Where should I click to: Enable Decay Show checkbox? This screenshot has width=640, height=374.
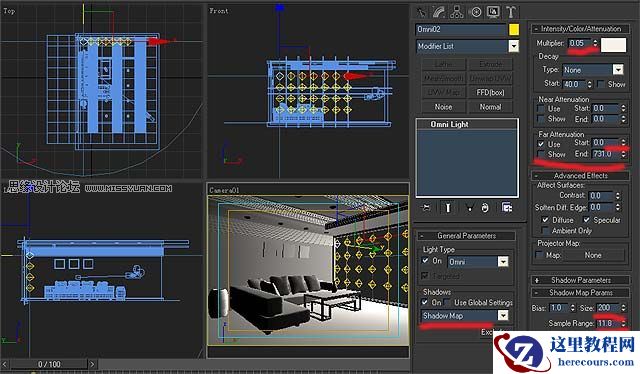(601, 84)
